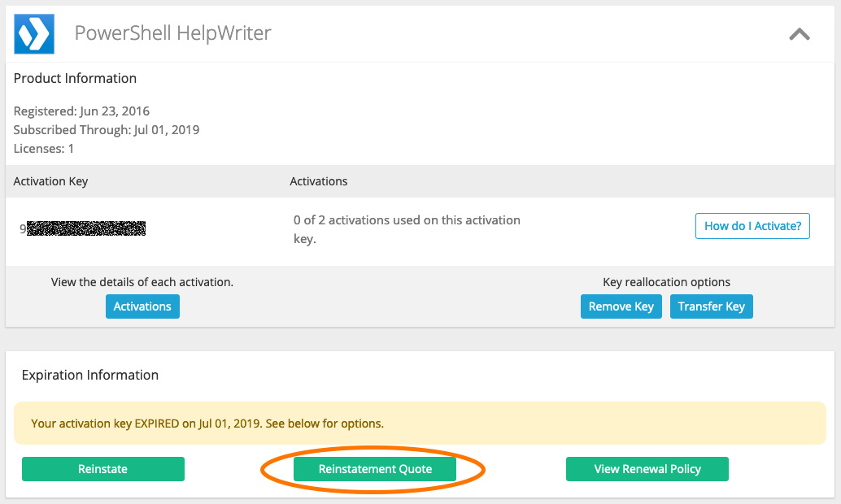Request a Reinstatement Quote
The image size is (841, 504).
(x=375, y=468)
